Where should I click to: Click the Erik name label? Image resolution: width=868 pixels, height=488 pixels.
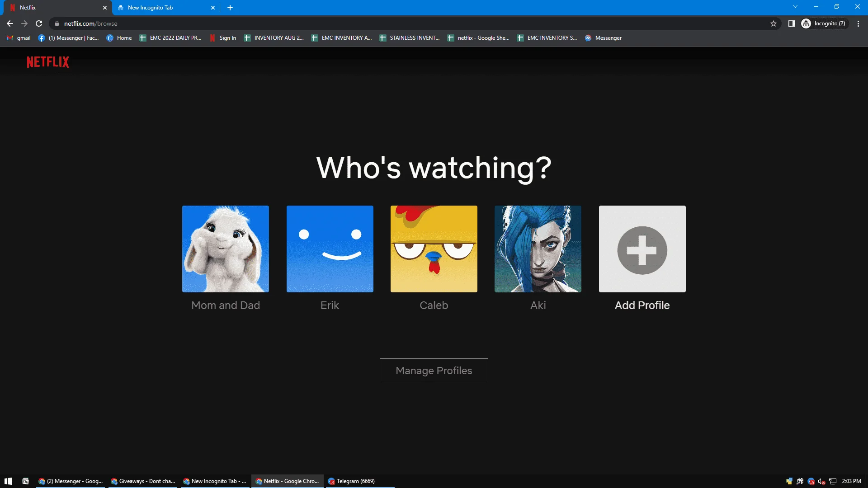(x=330, y=305)
